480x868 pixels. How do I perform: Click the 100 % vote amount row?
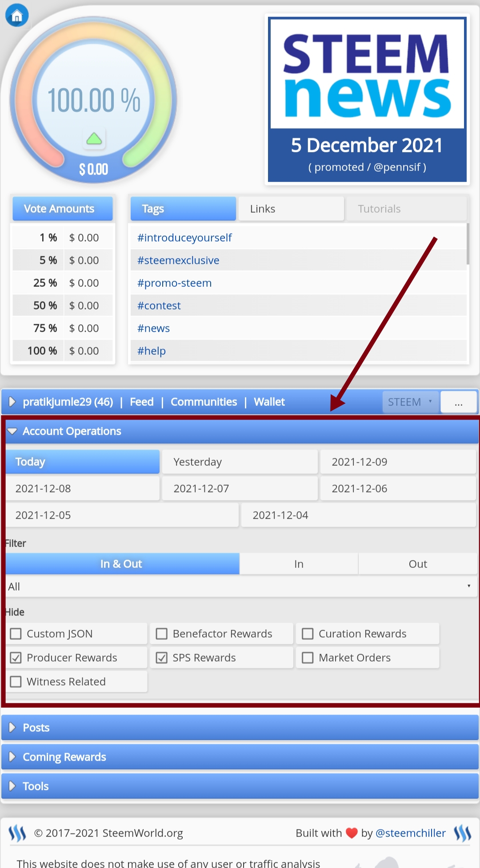point(63,351)
